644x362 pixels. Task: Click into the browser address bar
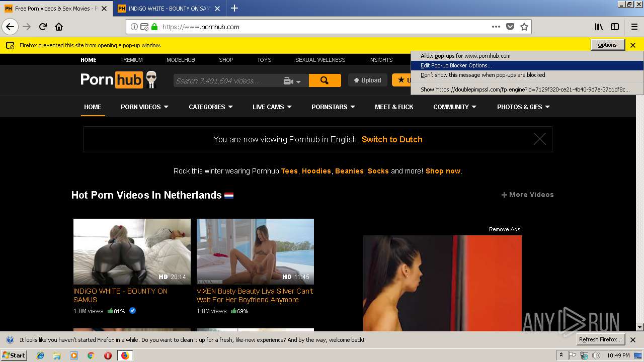point(325,27)
